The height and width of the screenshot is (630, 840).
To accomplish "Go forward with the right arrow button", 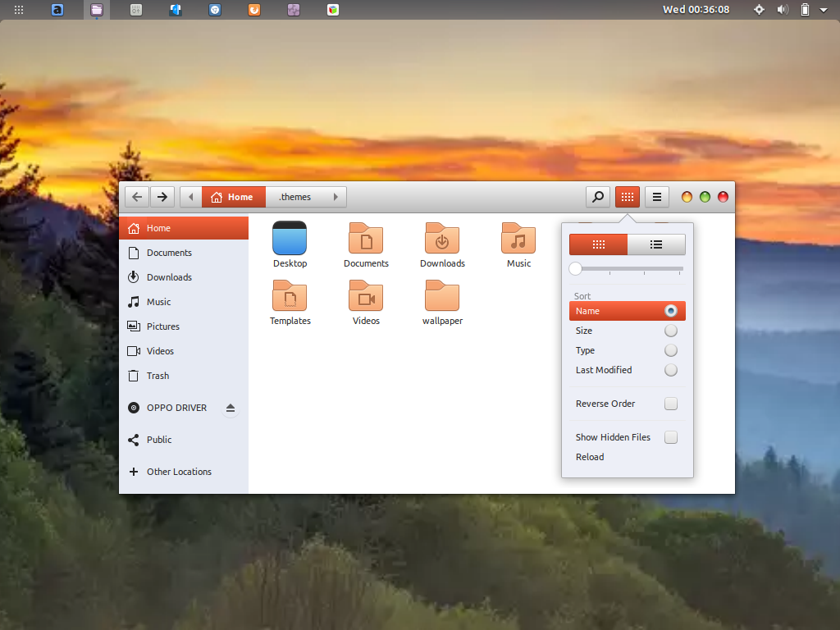I will click(162, 197).
